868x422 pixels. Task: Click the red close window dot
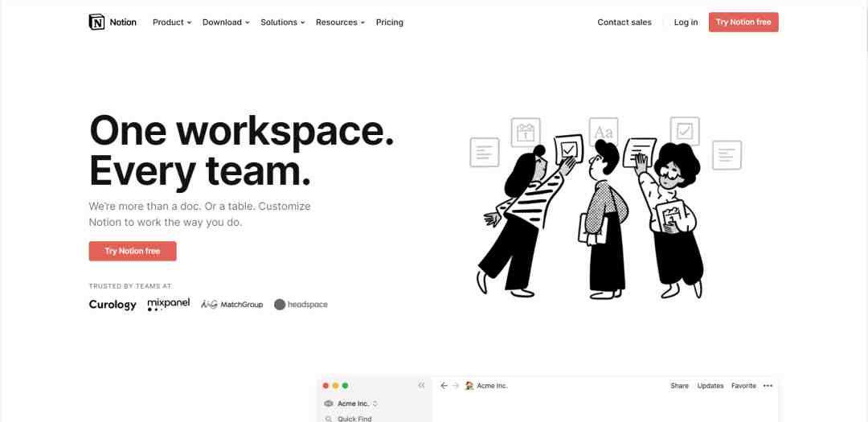click(x=325, y=386)
